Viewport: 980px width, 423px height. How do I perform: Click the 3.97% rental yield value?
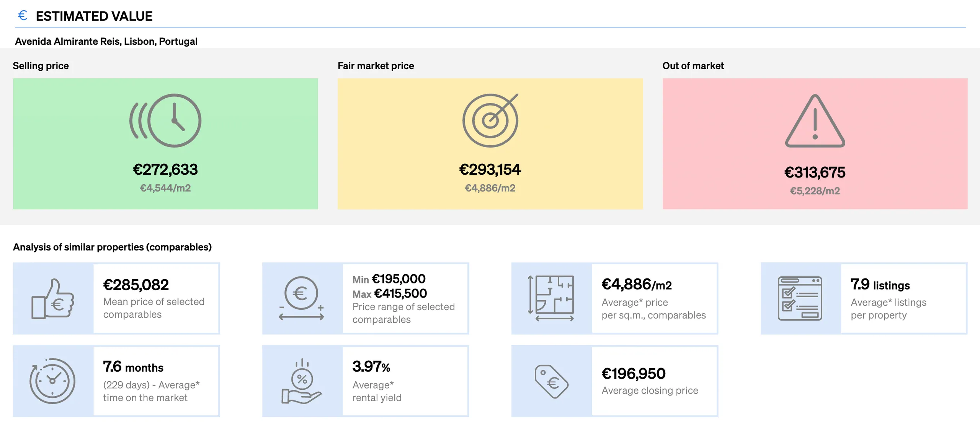click(371, 366)
